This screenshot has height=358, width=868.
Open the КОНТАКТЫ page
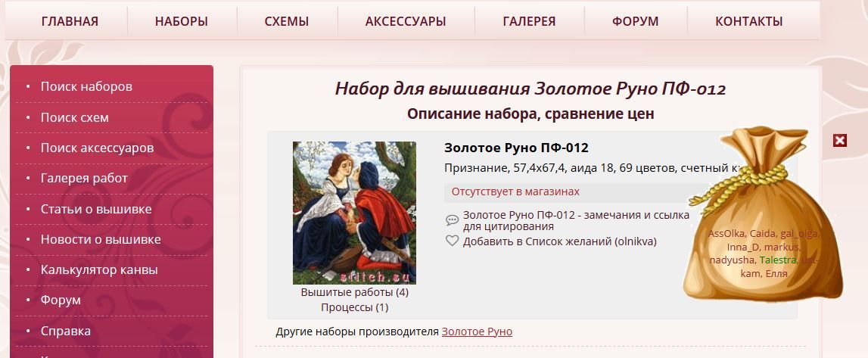click(749, 22)
